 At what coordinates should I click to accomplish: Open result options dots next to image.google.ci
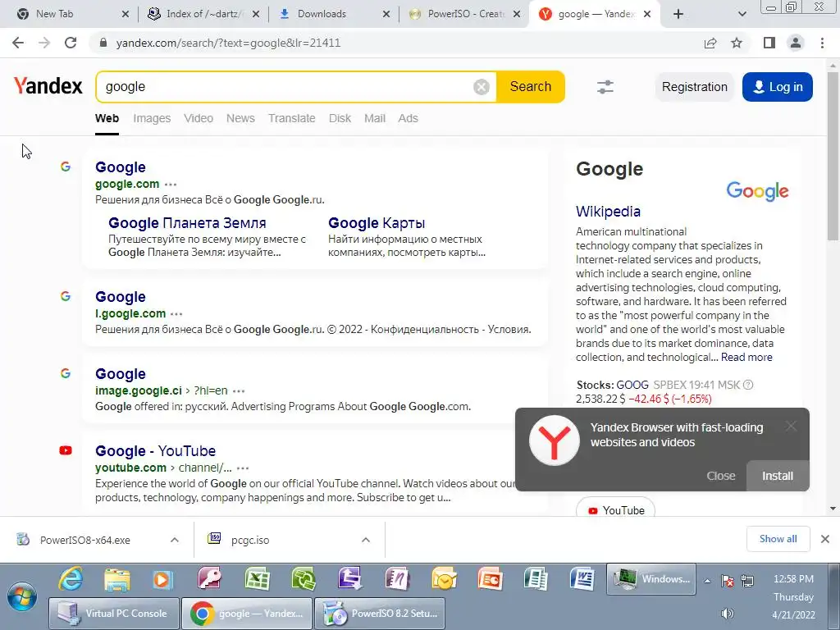pos(239,391)
